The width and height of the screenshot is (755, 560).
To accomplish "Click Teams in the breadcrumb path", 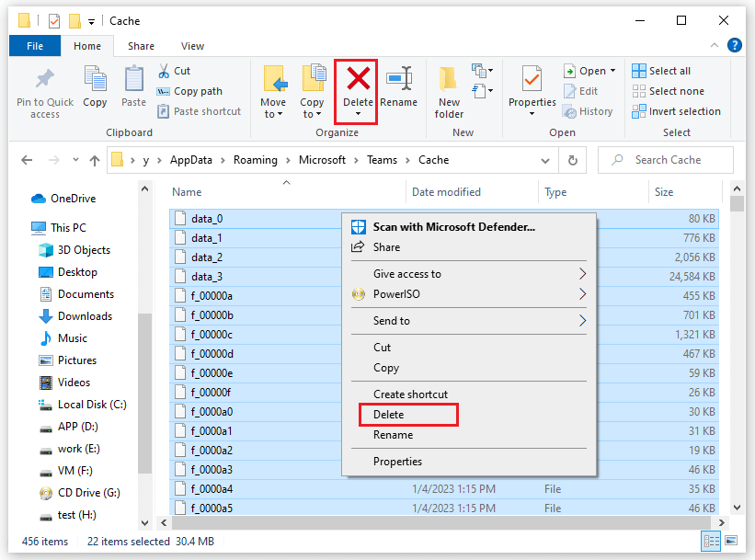I will [x=382, y=160].
